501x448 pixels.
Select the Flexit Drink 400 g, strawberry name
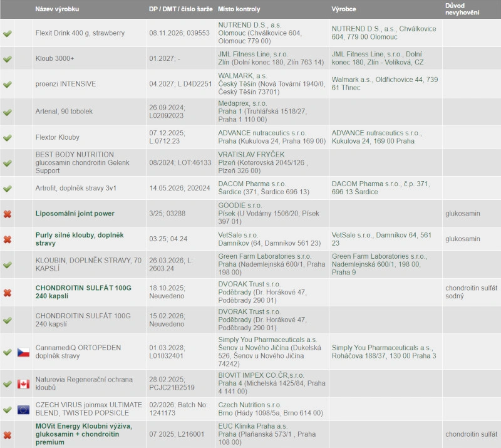pos(80,33)
